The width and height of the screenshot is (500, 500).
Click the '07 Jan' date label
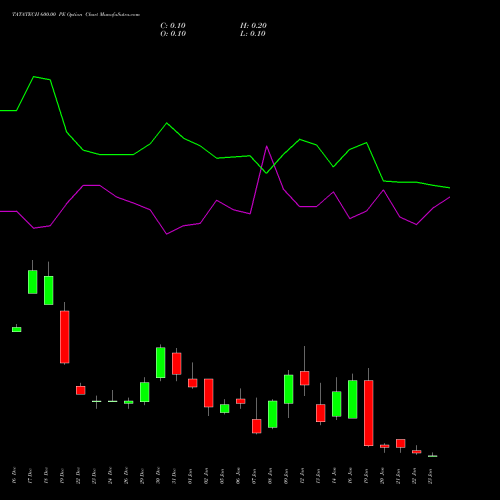[254, 476]
